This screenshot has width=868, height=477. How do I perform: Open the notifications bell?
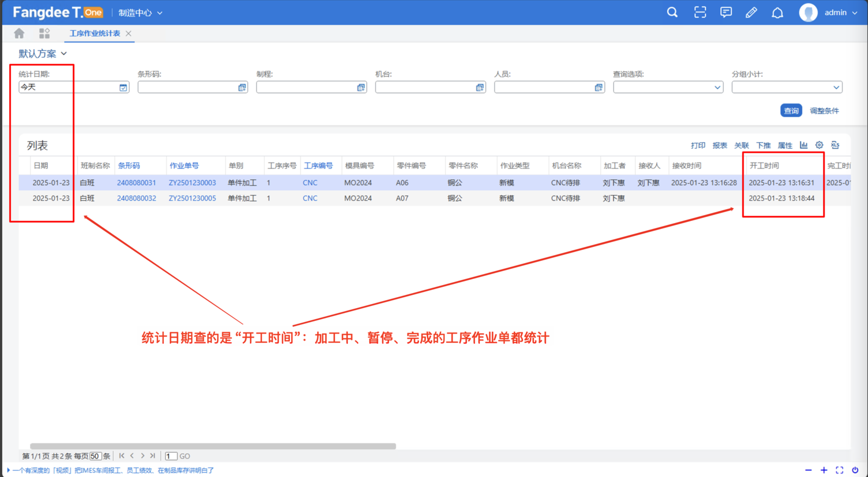[x=777, y=12]
